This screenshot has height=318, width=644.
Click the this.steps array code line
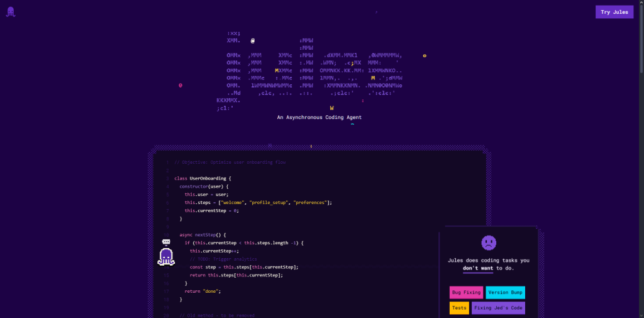click(258, 202)
